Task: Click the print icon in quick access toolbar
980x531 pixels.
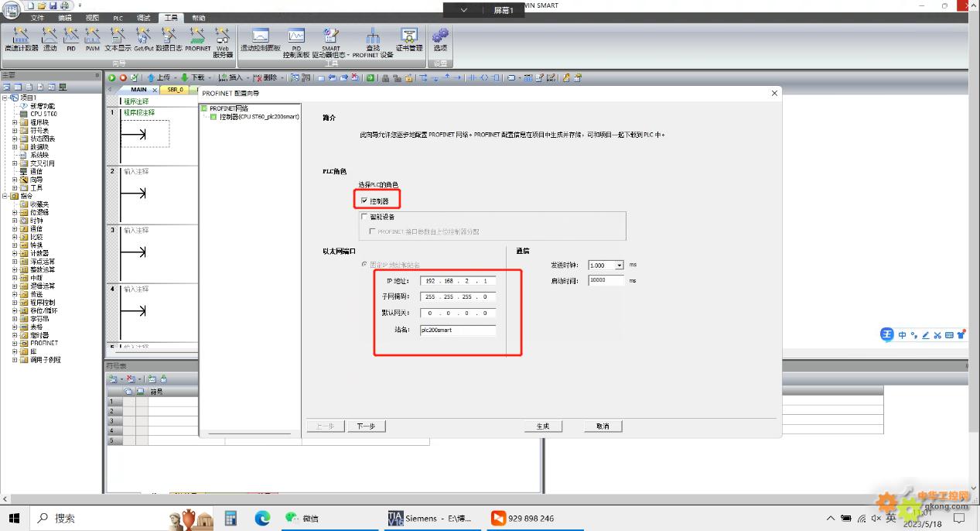Action: pyautogui.click(x=65, y=5)
